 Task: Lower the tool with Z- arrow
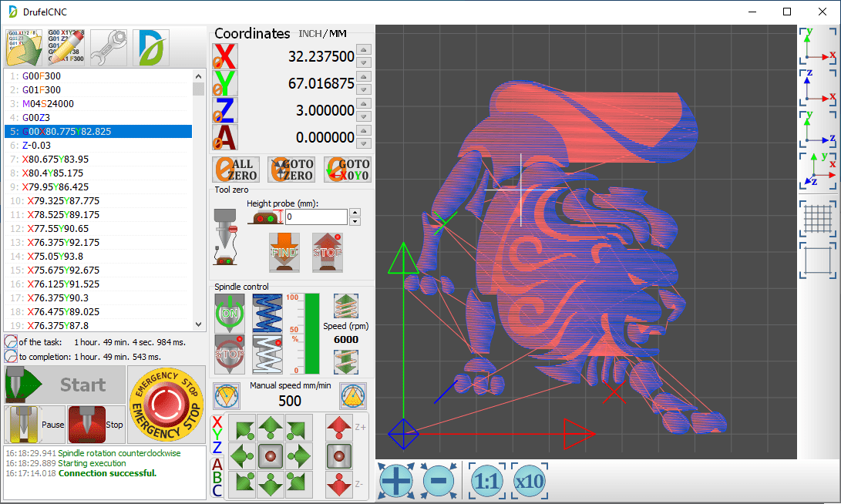[x=339, y=484]
